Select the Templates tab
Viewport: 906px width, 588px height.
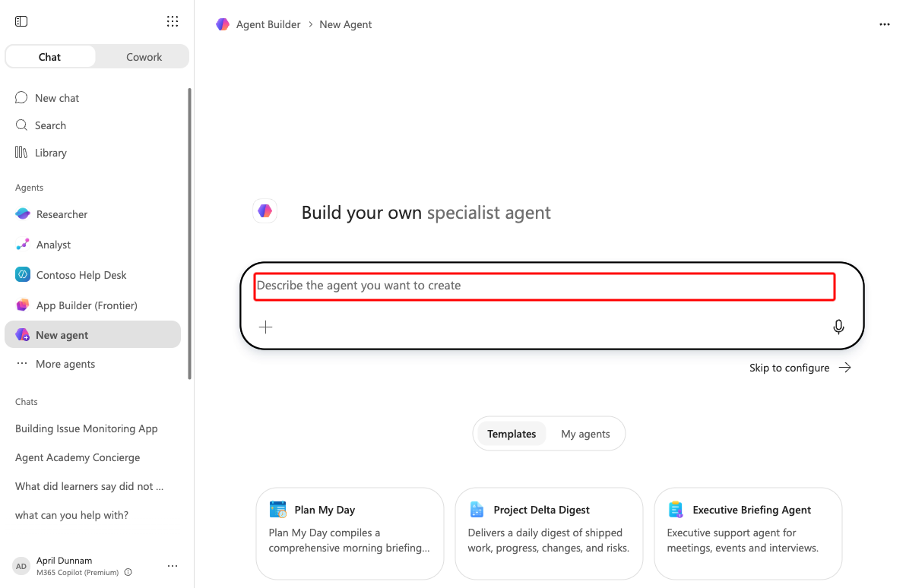(512, 434)
